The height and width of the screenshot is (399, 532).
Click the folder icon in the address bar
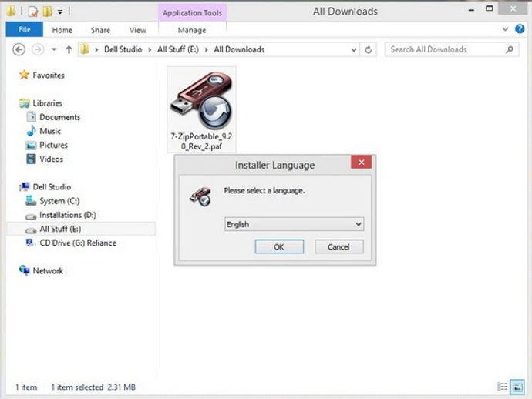pos(85,49)
